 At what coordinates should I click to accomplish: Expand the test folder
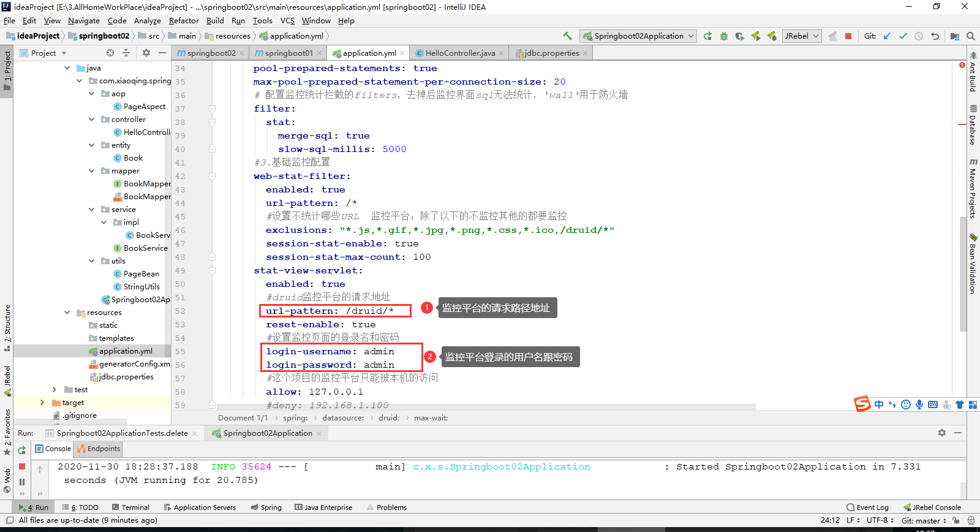tap(55, 390)
